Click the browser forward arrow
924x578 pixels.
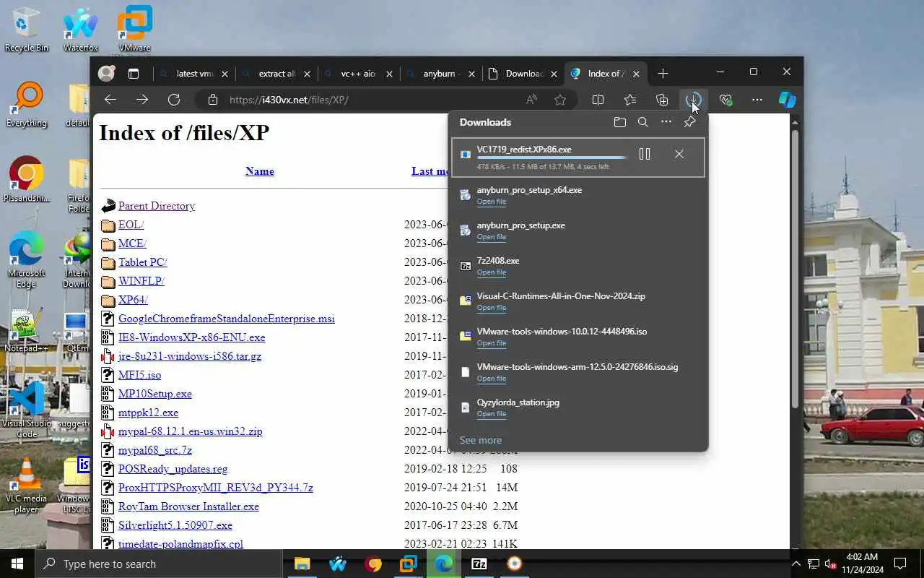coord(142,100)
